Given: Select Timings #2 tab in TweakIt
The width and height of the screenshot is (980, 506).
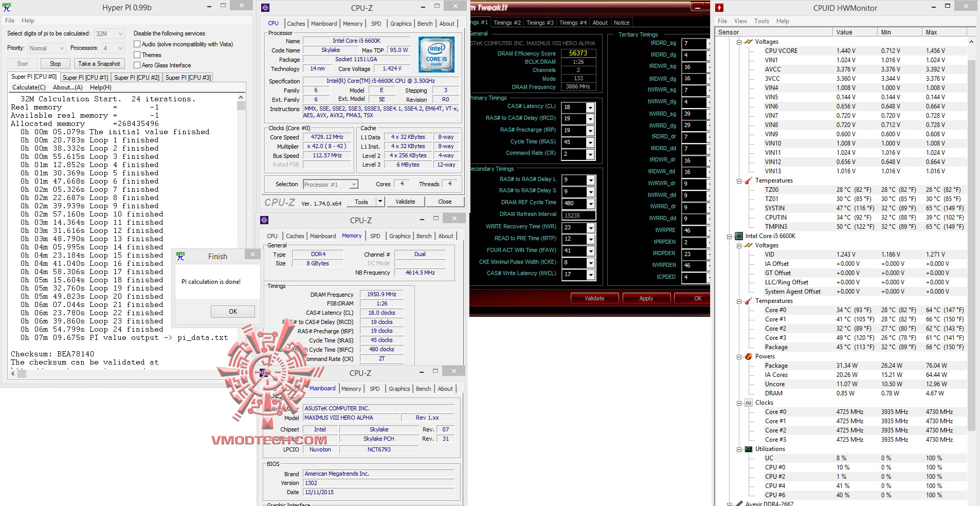Looking at the screenshot, I should [x=506, y=23].
